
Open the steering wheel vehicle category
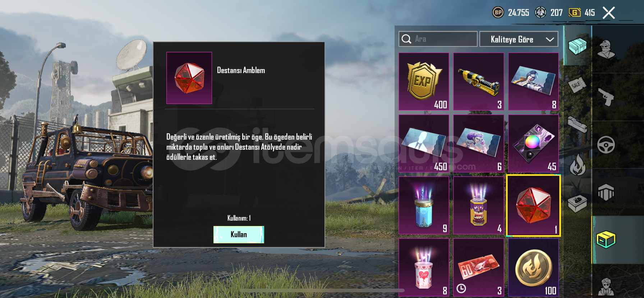pos(606,145)
